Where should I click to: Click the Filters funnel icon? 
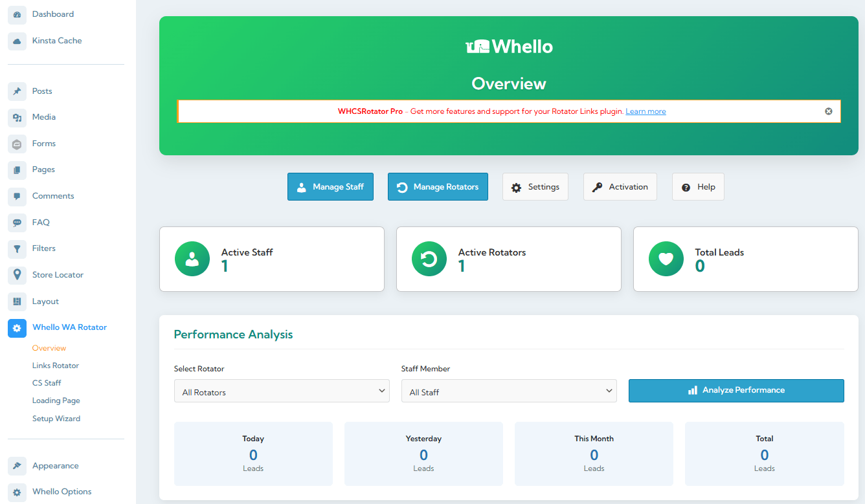[x=17, y=248]
